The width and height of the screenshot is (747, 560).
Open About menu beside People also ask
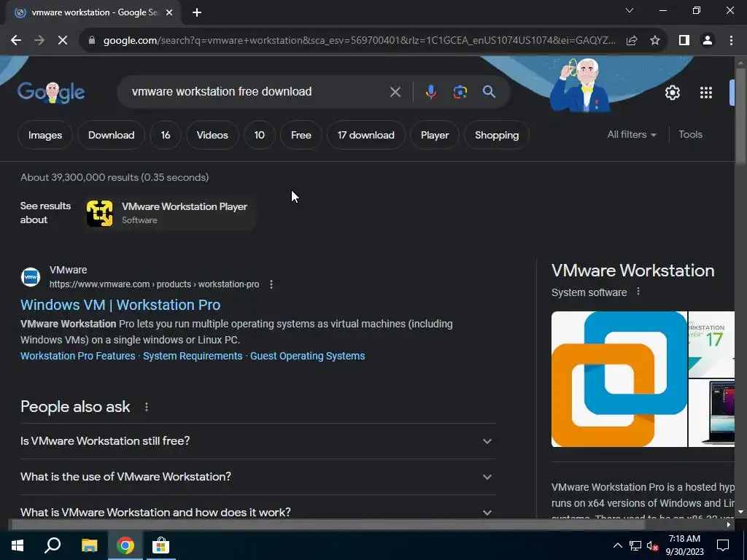point(146,407)
